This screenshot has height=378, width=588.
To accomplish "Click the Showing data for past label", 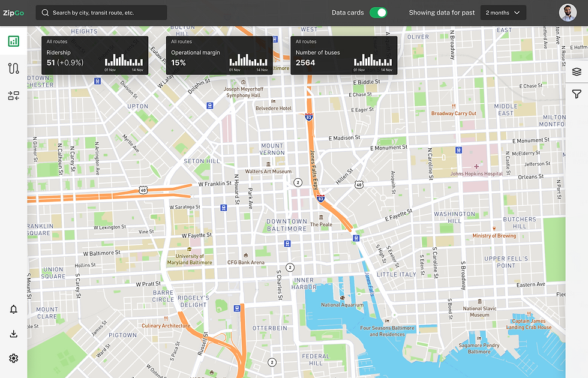I will coord(442,13).
